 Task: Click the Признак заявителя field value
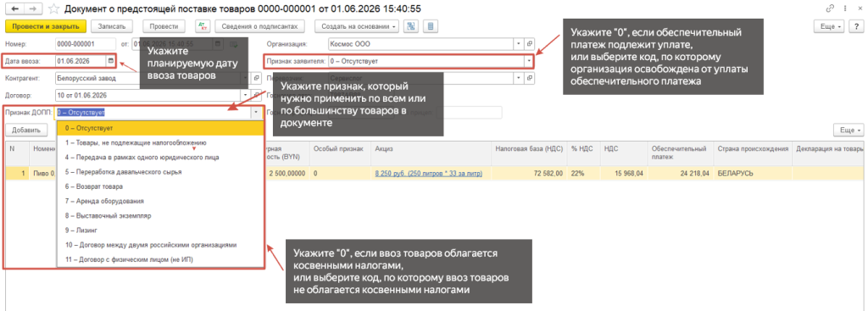pos(426,61)
